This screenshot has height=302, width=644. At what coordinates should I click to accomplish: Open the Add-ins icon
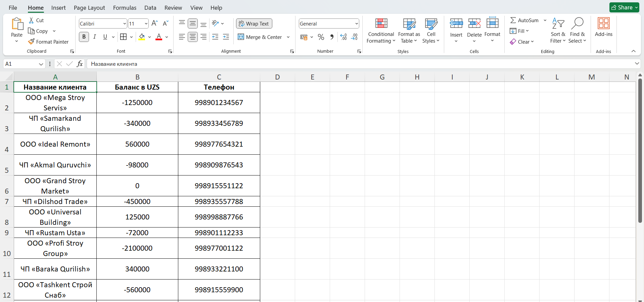pyautogui.click(x=603, y=28)
